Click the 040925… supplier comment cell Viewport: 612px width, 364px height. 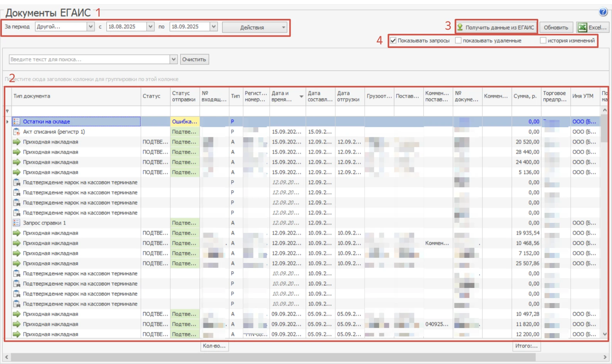tap(438, 324)
